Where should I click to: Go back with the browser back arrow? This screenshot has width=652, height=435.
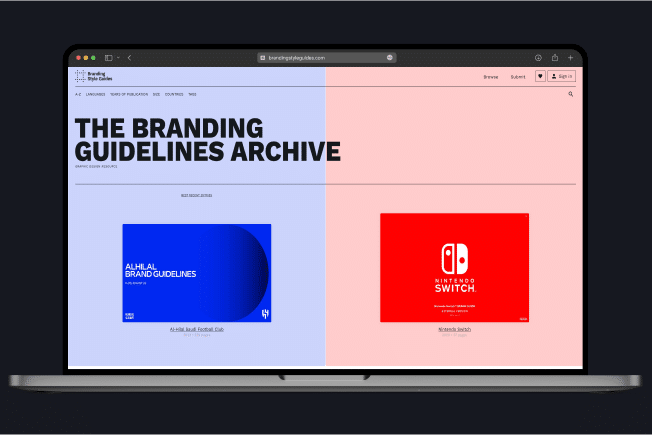click(129, 58)
